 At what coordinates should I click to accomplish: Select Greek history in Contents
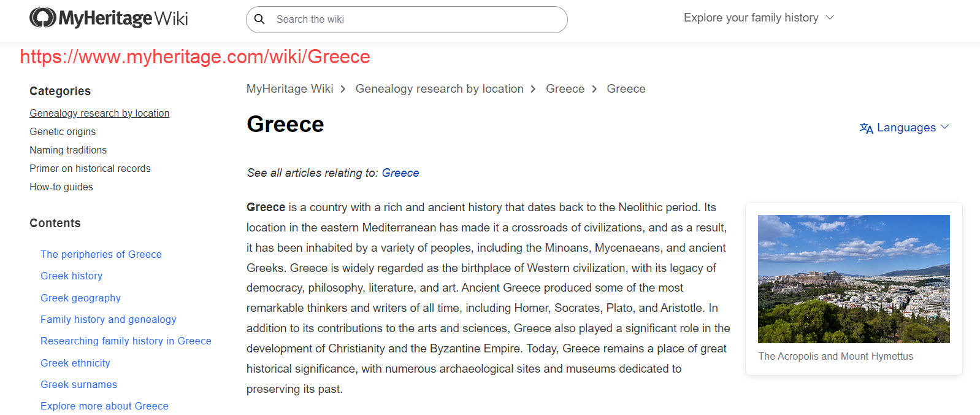coord(71,276)
